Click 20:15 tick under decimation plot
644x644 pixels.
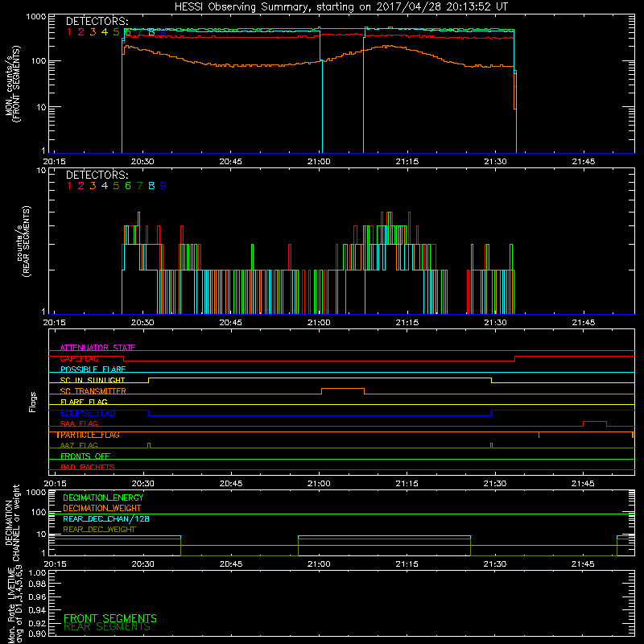(x=55, y=564)
